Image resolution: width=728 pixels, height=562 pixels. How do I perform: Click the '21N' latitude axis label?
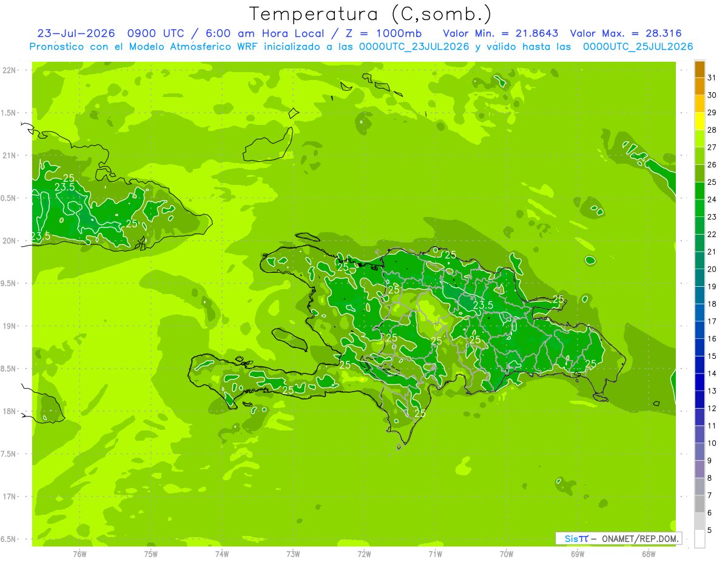10,156
